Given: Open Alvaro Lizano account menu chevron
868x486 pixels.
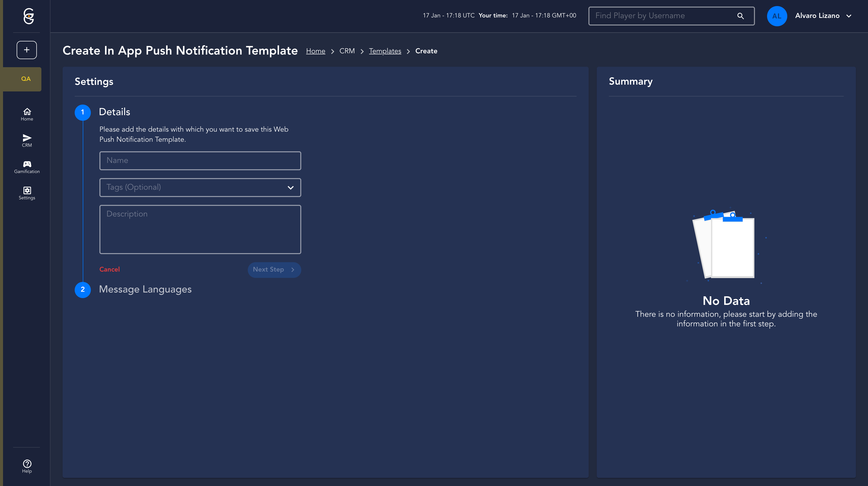Looking at the screenshot, I should click(x=849, y=16).
